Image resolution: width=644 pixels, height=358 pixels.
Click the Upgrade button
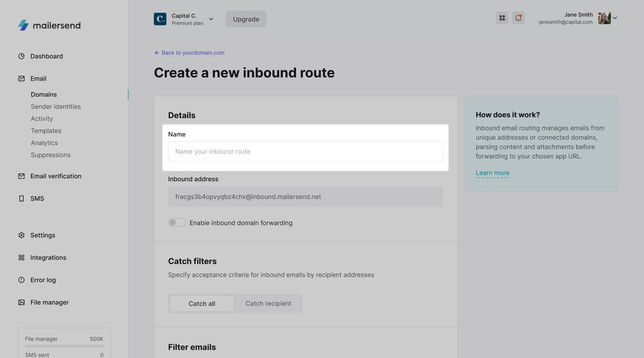coord(246,19)
